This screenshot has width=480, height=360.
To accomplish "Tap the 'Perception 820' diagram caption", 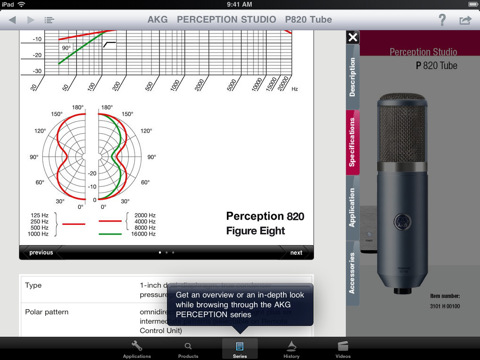I will point(265,216).
